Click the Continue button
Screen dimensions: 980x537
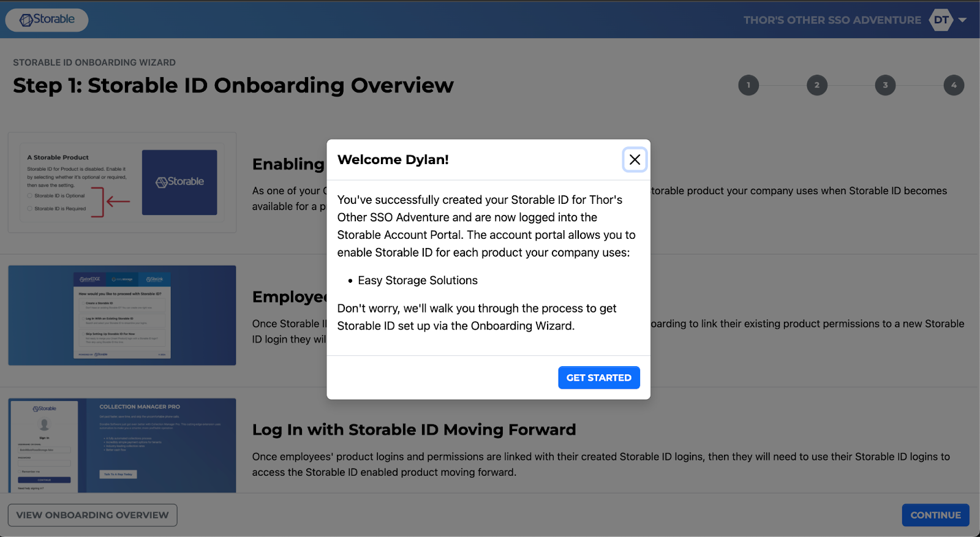(935, 515)
